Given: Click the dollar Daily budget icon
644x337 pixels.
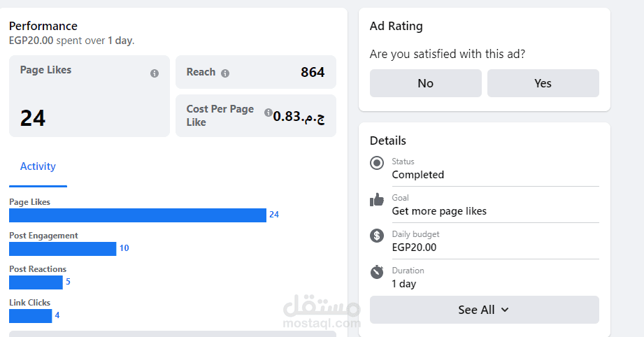Looking at the screenshot, I should 378,236.
